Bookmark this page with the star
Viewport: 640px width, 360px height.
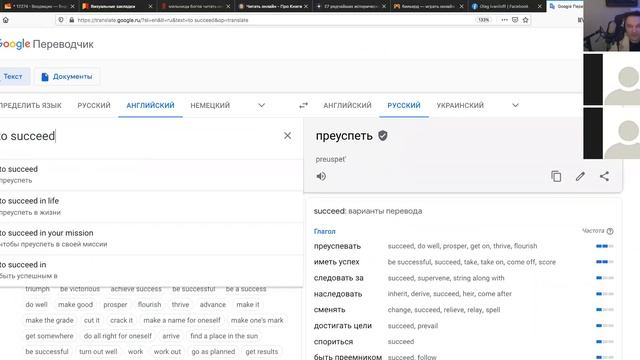[x=525, y=20]
